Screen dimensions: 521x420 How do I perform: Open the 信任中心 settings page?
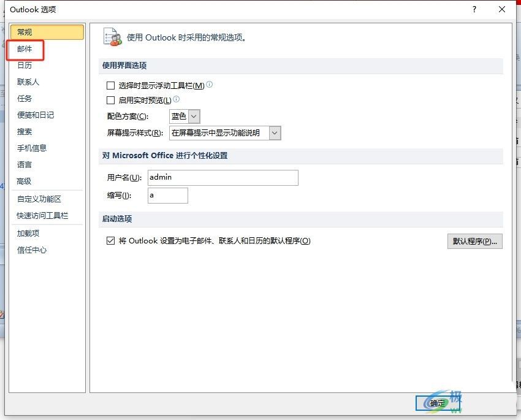28,250
